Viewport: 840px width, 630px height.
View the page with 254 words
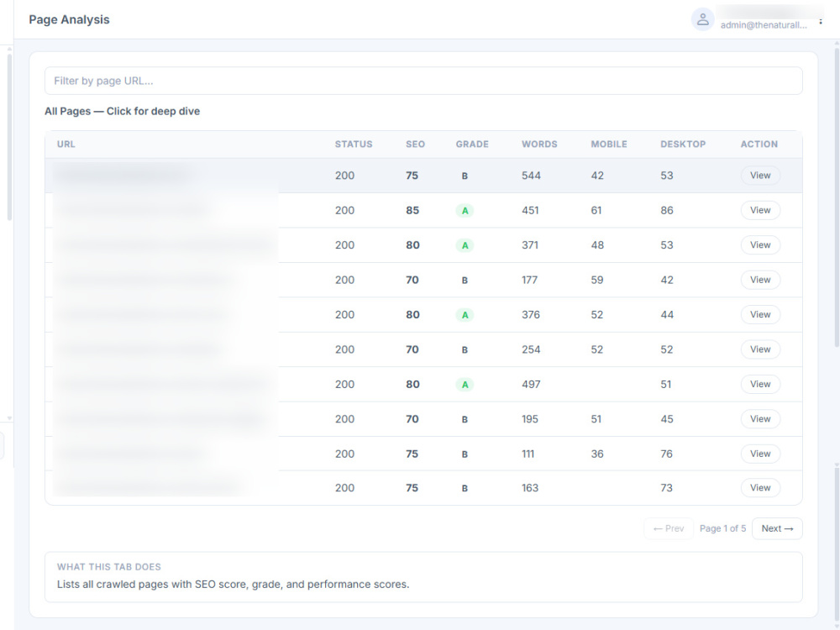(760, 349)
